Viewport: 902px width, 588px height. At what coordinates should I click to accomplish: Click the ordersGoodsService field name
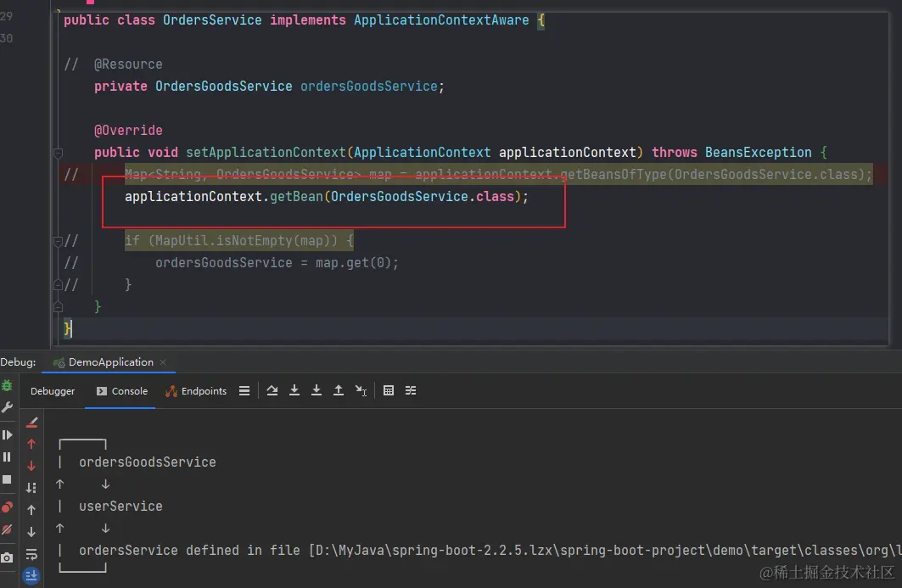369,87
